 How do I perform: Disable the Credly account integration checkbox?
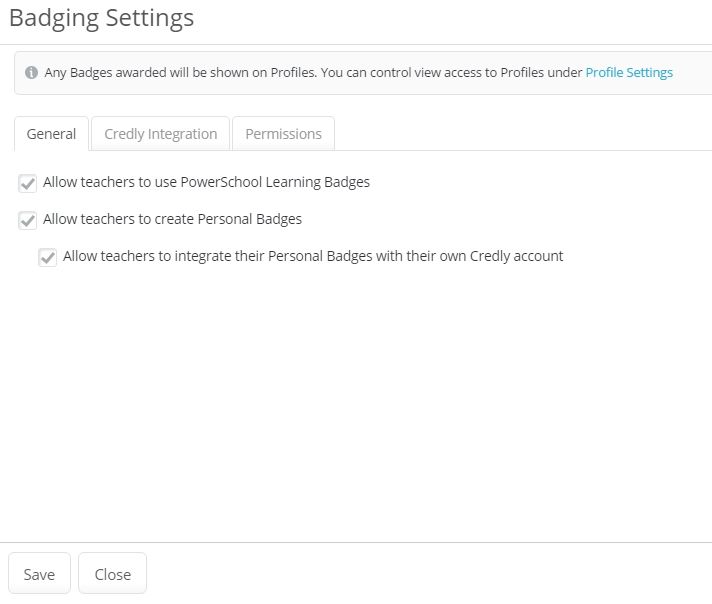pos(48,257)
